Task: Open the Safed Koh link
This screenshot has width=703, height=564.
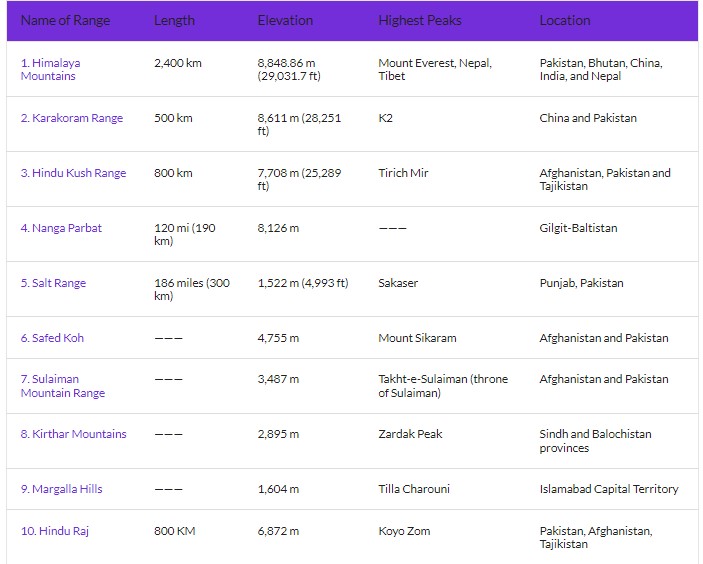Action: (52, 338)
